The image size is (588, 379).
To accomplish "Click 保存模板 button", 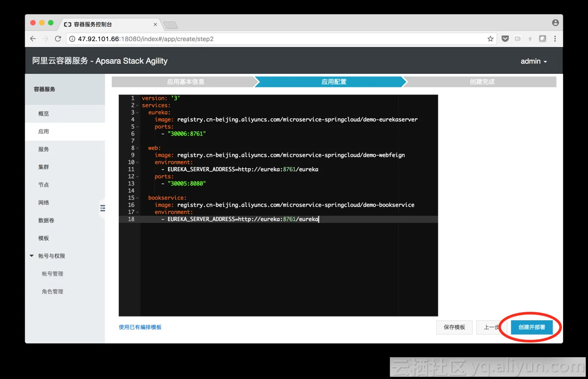I will [x=454, y=327].
